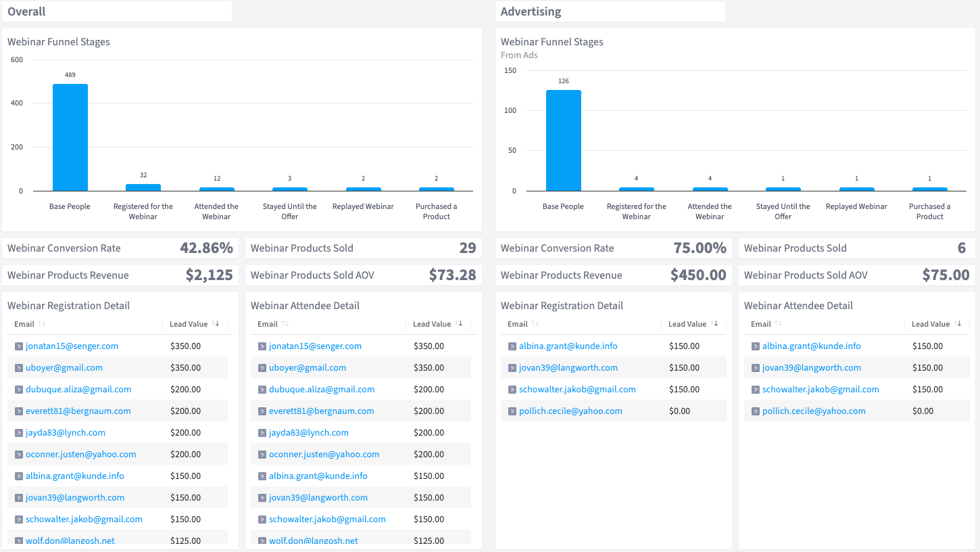The image size is (980, 552).
Task: Open jovan39@langworth.com link in Advertising Attendee Detail
Action: (x=811, y=368)
